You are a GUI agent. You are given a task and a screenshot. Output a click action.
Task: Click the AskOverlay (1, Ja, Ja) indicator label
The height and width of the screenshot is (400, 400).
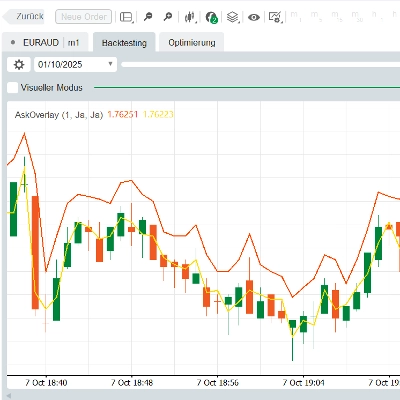click(59, 115)
